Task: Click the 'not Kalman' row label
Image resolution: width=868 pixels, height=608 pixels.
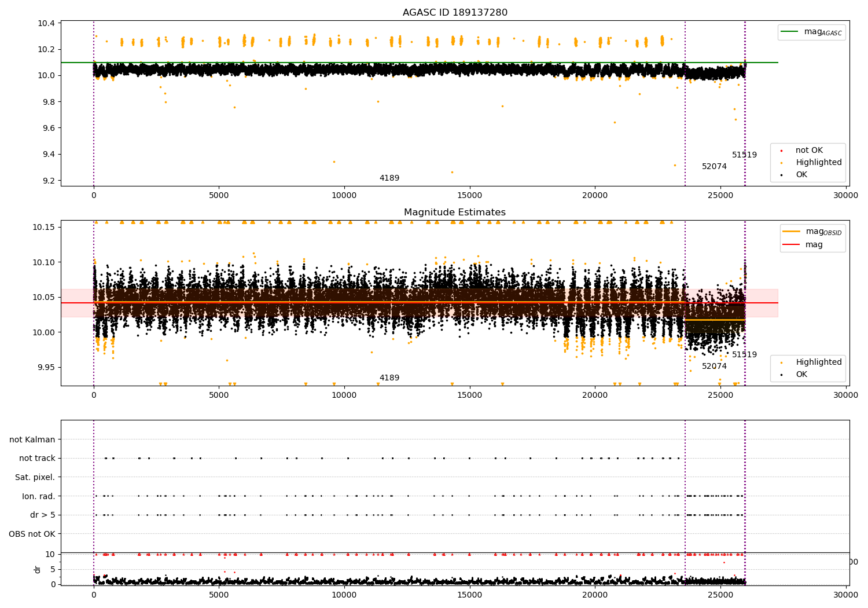Action: point(32,439)
